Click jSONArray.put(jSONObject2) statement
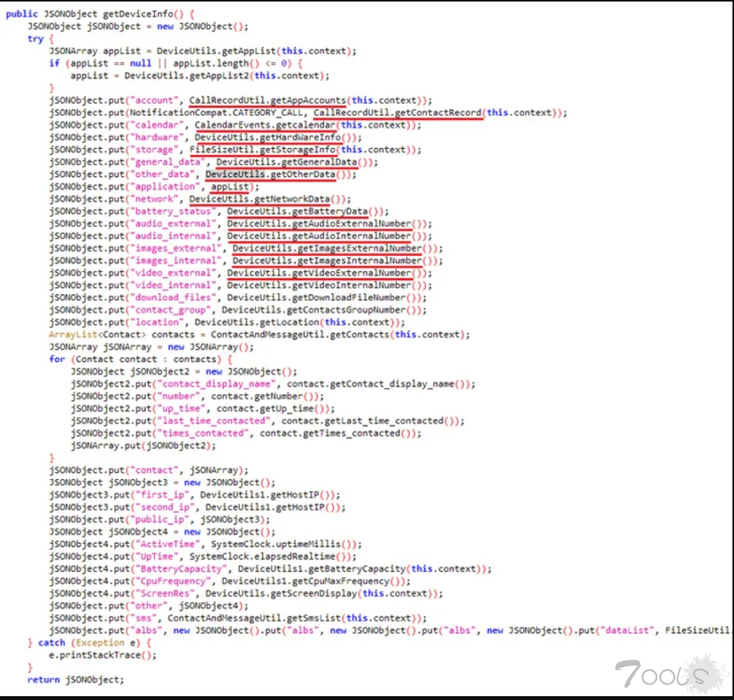 143,445
